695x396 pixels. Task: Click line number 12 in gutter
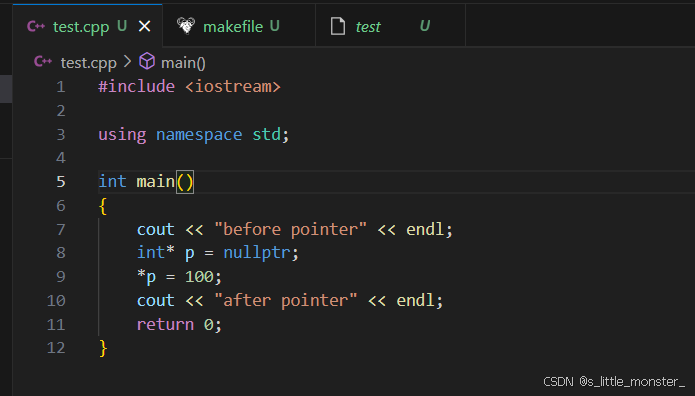coord(56,348)
